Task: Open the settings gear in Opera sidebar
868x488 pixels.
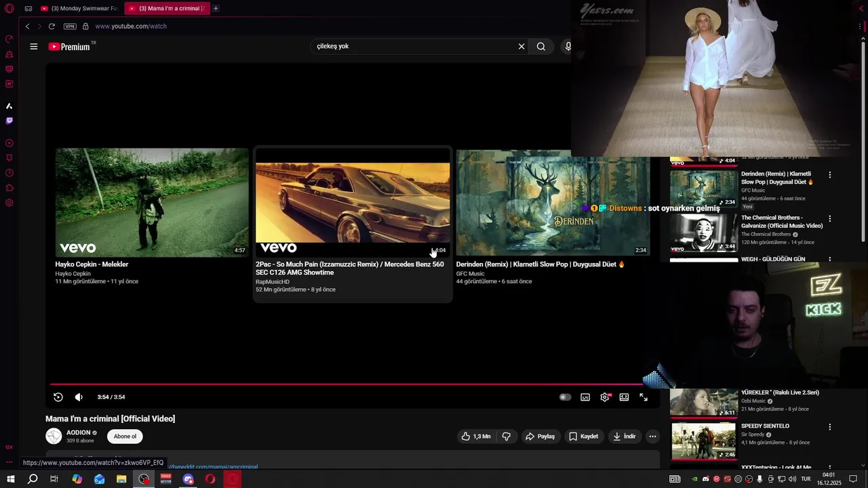Action: pos(9,203)
